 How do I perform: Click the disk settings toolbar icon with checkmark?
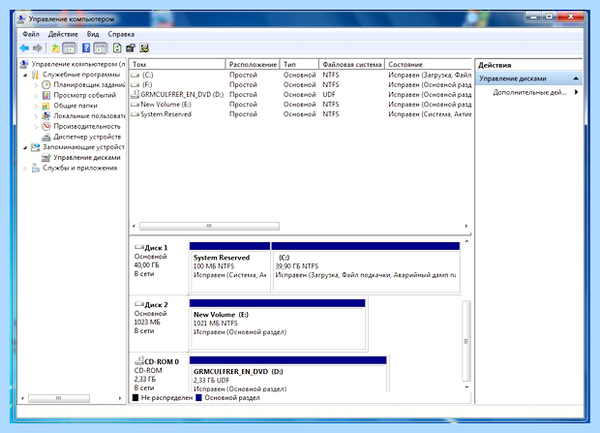click(144, 48)
